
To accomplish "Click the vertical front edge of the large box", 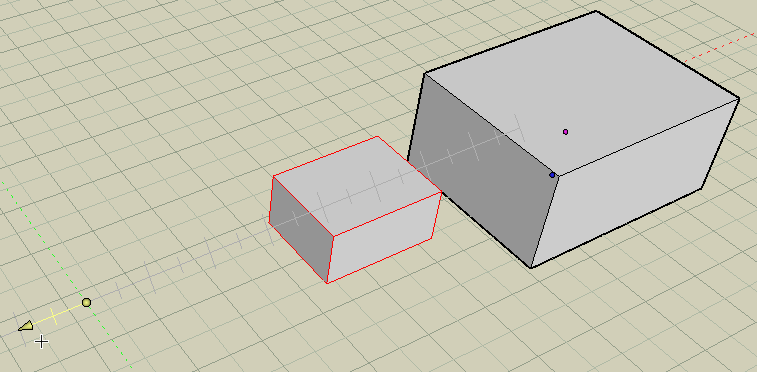I will click(x=545, y=222).
